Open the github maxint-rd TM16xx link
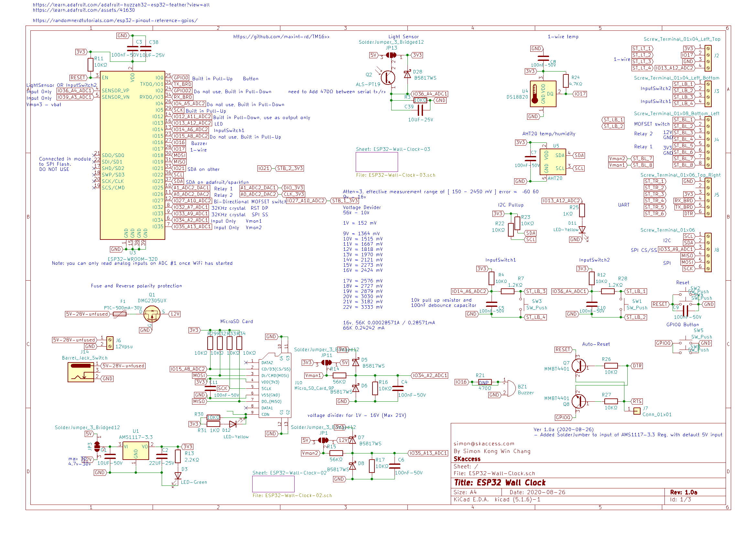This screenshot has width=756, height=535. click(x=282, y=37)
